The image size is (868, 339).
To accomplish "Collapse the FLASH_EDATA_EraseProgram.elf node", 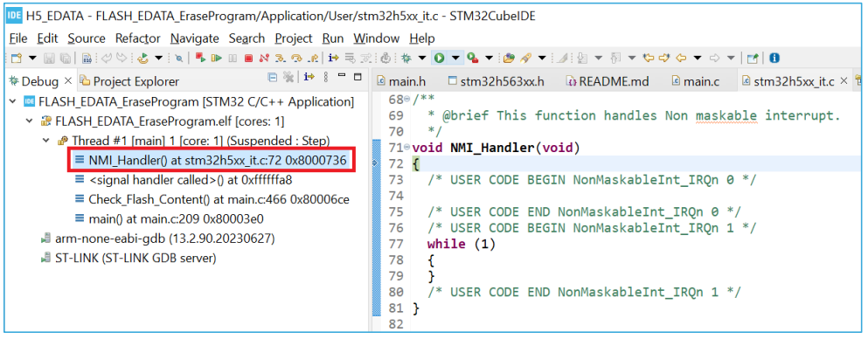I will [x=30, y=121].
